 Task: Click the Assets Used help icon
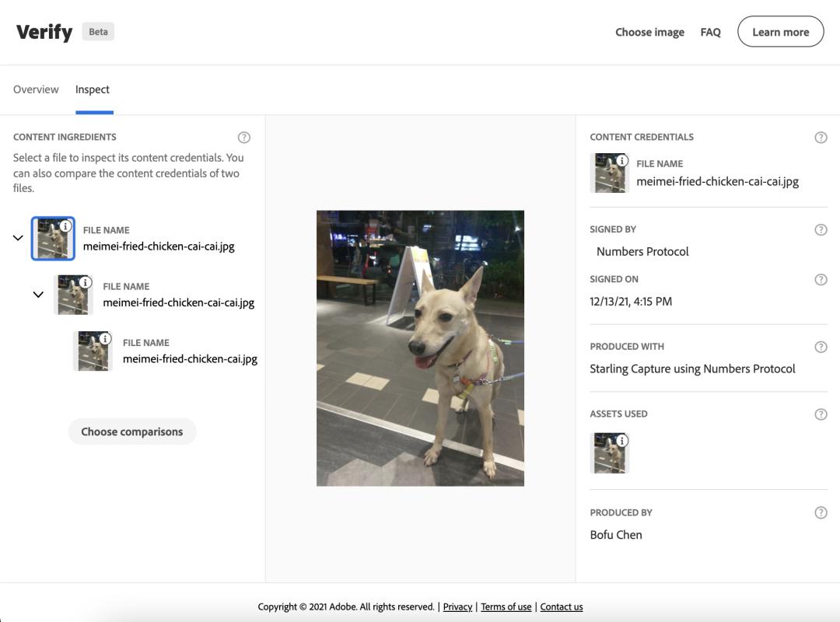821,414
